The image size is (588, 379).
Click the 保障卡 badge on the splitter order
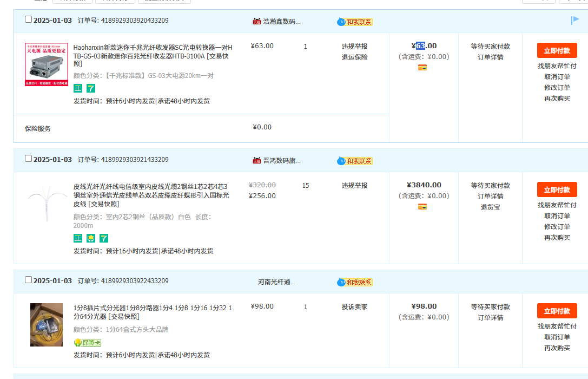pyautogui.click(x=88, y=343)
